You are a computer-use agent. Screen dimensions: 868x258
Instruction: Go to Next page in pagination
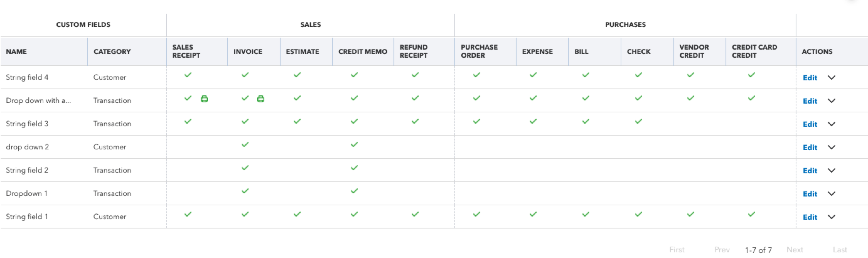tap(795, 250)
